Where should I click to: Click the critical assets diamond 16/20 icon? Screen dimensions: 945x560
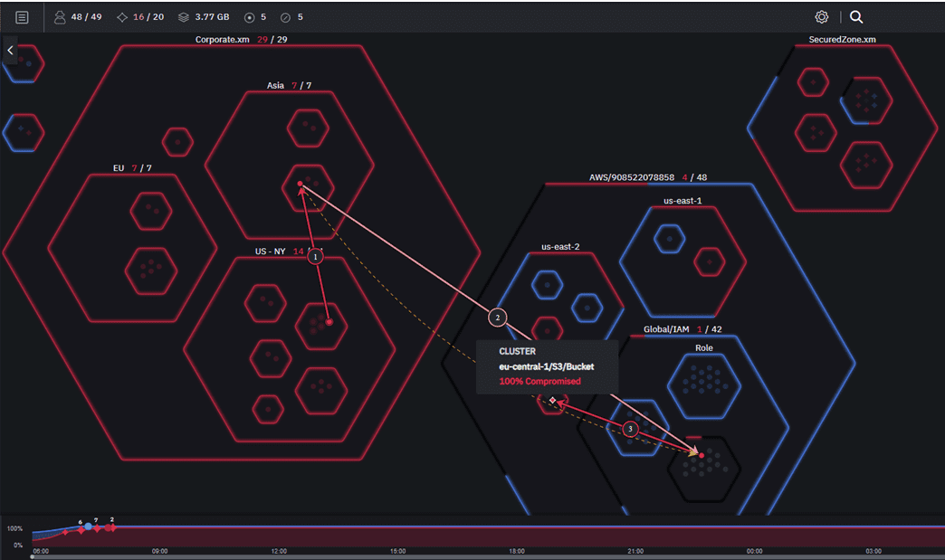click(122, 16)
